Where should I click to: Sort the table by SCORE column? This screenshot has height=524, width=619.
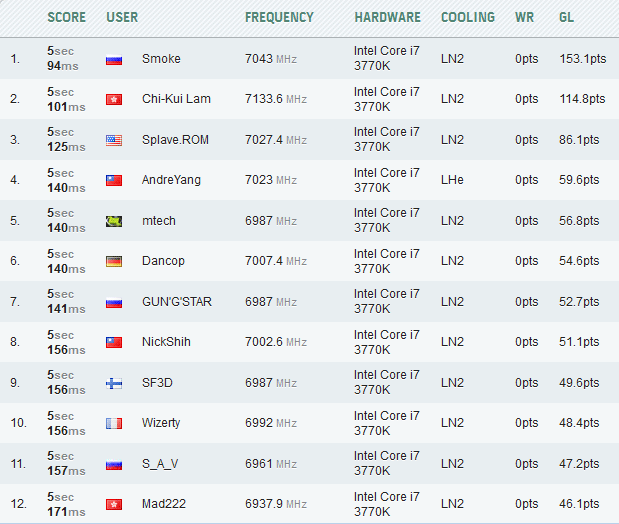click(x=66, y=17)
